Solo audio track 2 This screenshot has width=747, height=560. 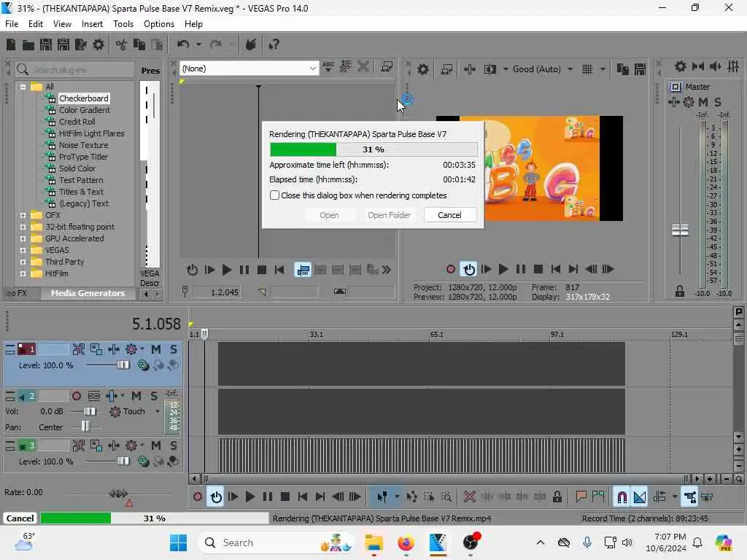click(x=154, y=396)
